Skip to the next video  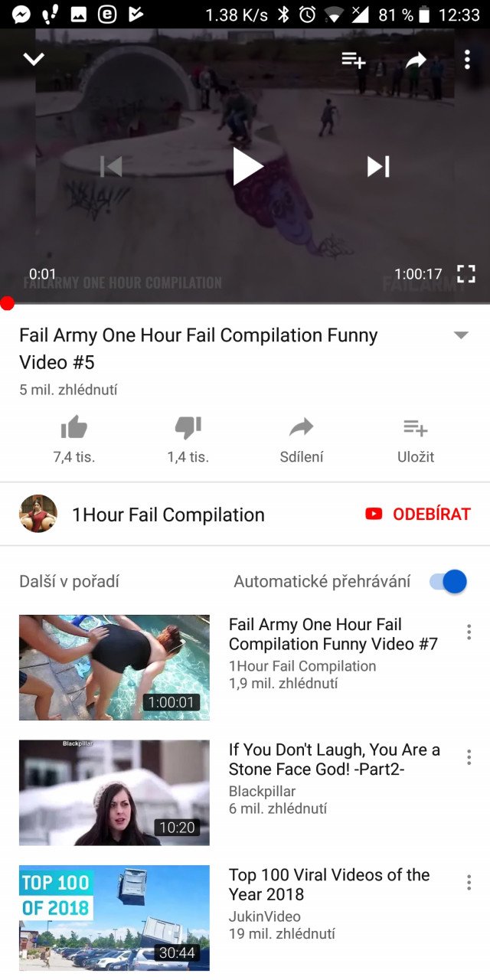[378, 166]
